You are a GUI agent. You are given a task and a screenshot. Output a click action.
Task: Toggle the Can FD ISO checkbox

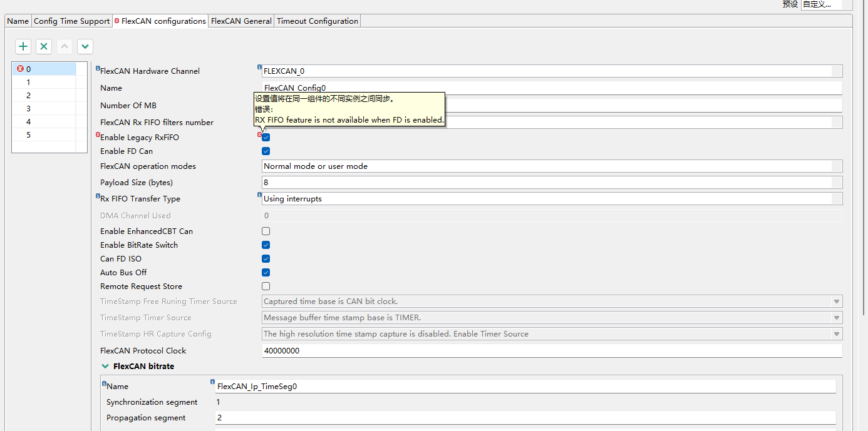(x=266, y=258)
